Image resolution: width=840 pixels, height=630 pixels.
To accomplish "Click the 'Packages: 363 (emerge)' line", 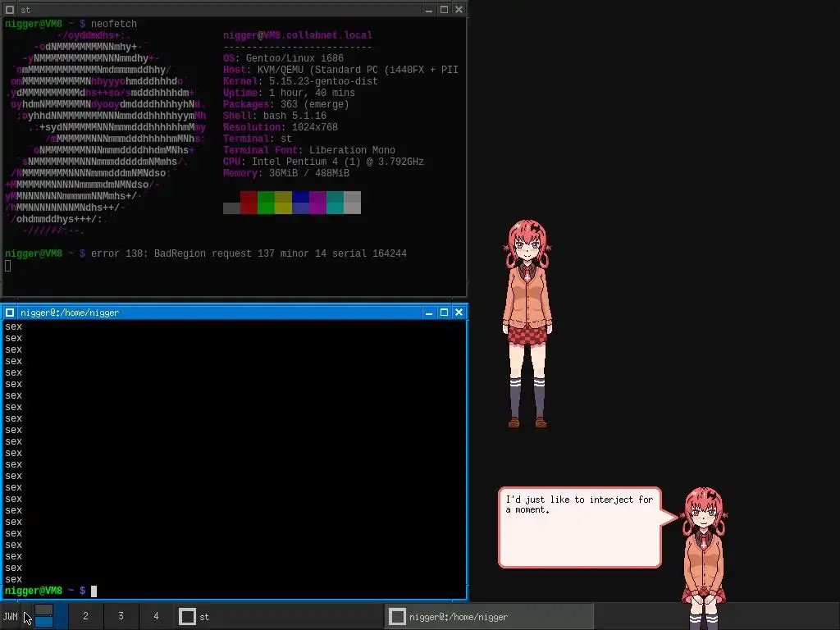I will pos(286,104).
